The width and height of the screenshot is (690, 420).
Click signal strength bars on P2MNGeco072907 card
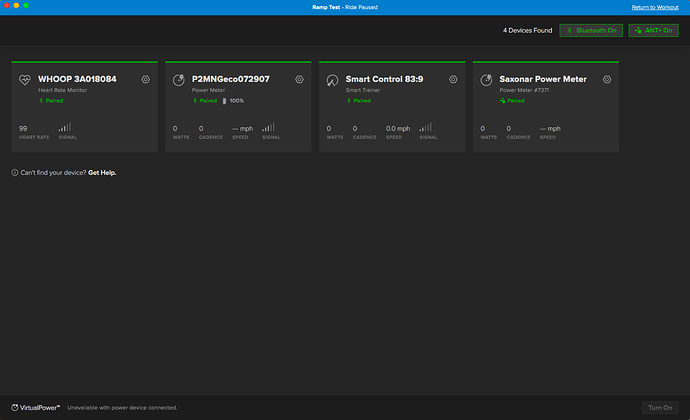coord(268,127)
